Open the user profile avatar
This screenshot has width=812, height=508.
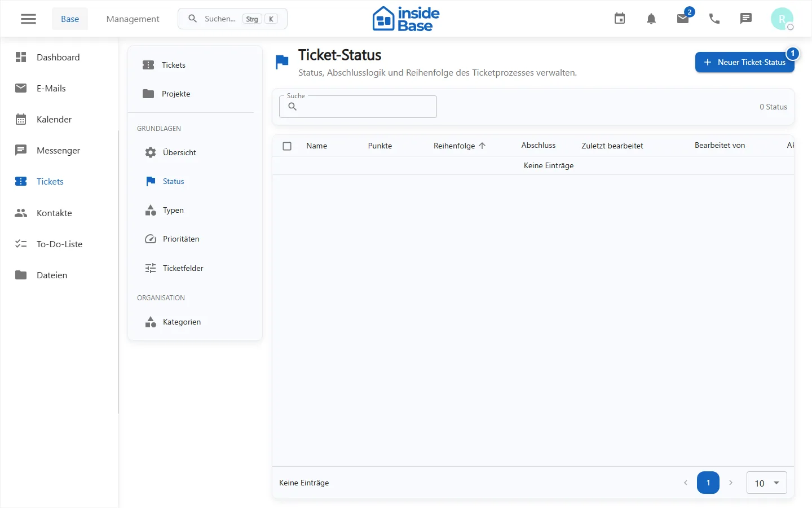click(x=782, y=19)
